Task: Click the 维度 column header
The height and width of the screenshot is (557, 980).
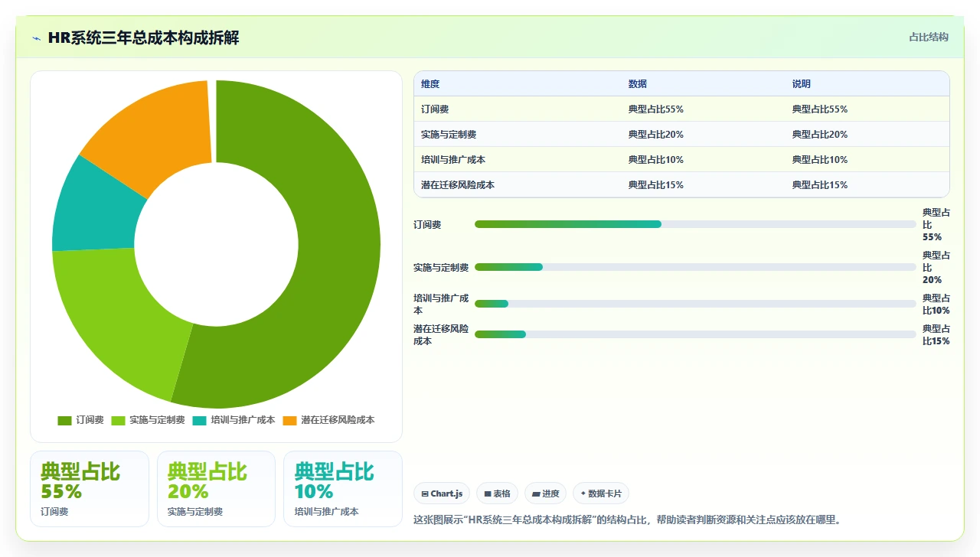Action: click(x=430, y=84)
